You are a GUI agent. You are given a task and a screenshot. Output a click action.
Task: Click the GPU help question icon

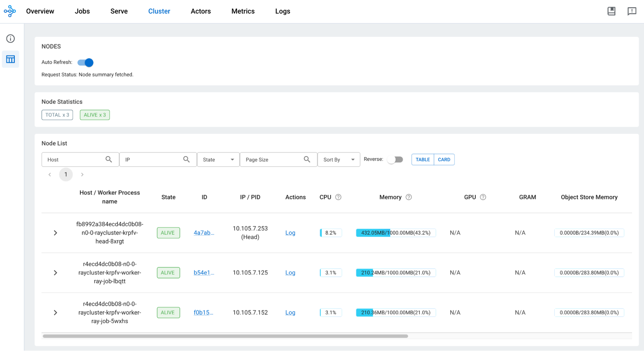[x=483, y=197]
